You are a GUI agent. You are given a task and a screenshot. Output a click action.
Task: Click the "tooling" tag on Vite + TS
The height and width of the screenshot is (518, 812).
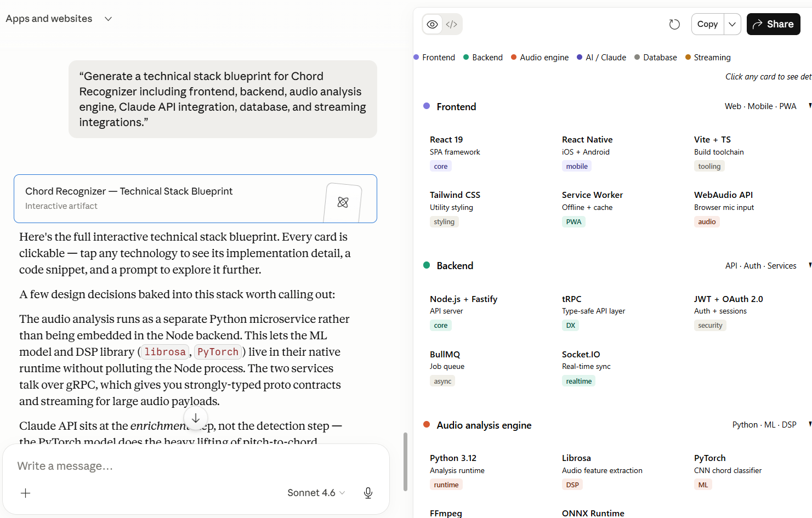click(709, 167)
